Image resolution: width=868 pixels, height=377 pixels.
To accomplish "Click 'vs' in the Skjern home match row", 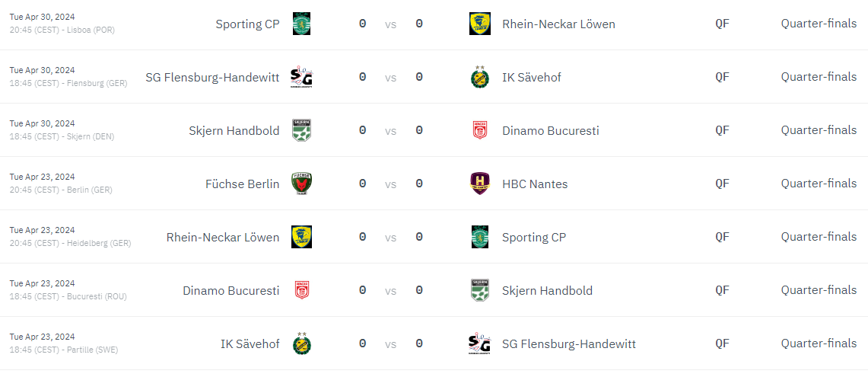I will 390,130.
